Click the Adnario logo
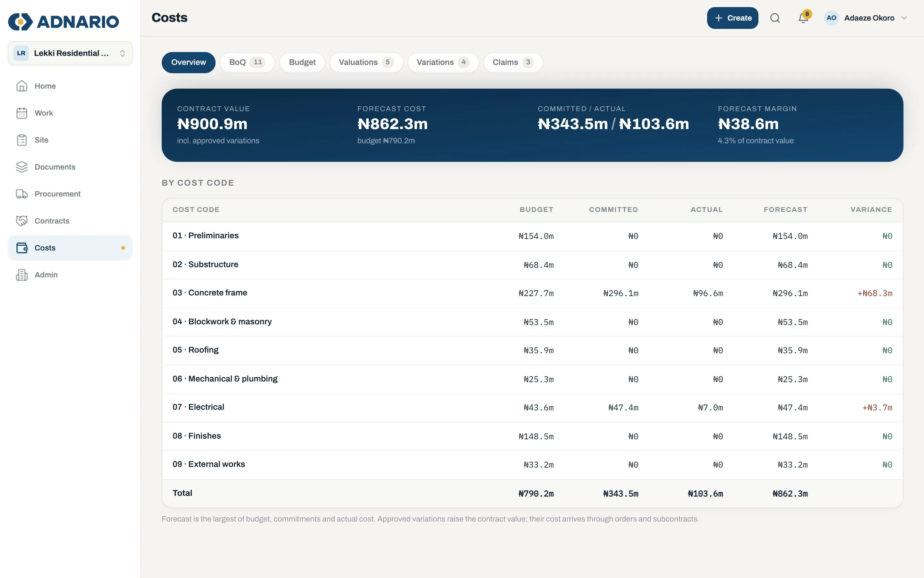This screenshot has height=578, width=924. pos(64,22)
